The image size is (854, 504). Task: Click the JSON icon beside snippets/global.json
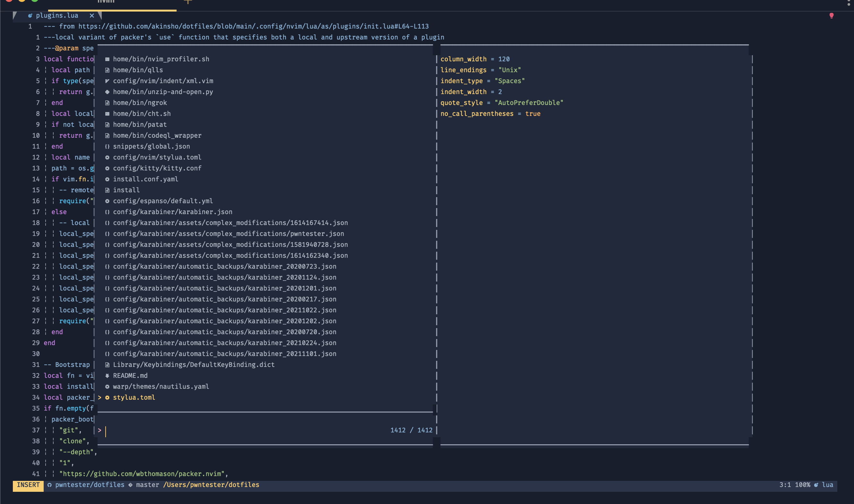107,146
